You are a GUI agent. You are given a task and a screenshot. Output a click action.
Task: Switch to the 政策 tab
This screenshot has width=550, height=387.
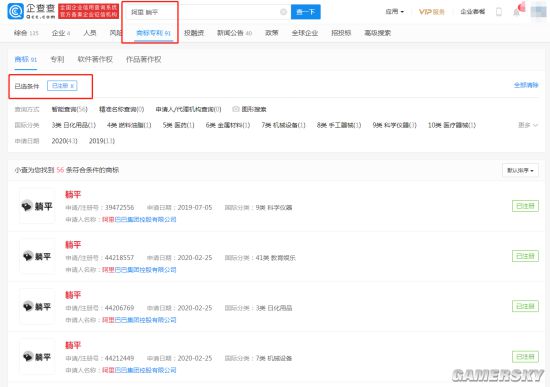(271, 33)
